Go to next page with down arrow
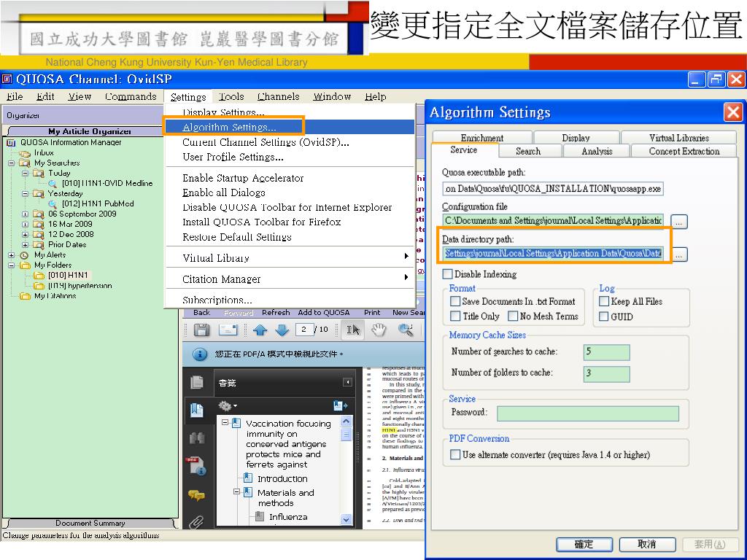The height and width of the screenshot is (560, 747). (x=282, y=330)
